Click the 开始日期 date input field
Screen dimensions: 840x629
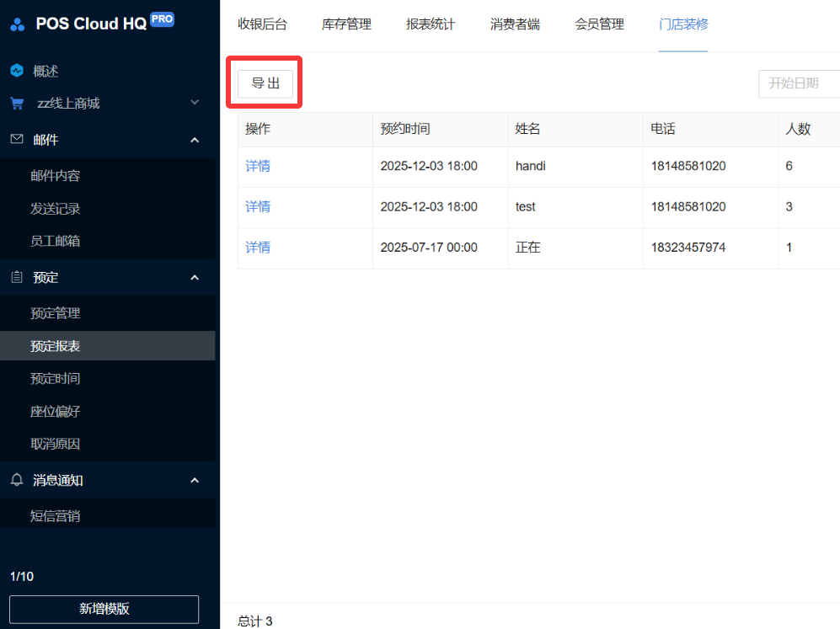pos(799,83)
